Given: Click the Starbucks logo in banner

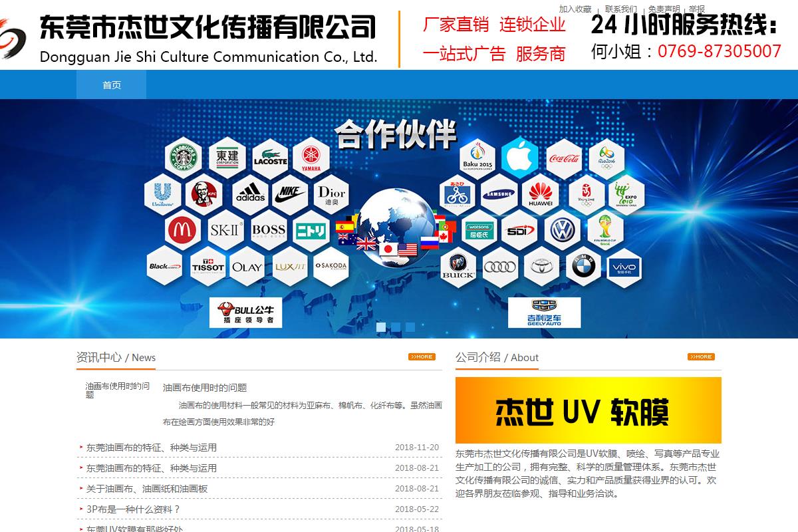Looking at the screenshot, I should coord(184,157).
